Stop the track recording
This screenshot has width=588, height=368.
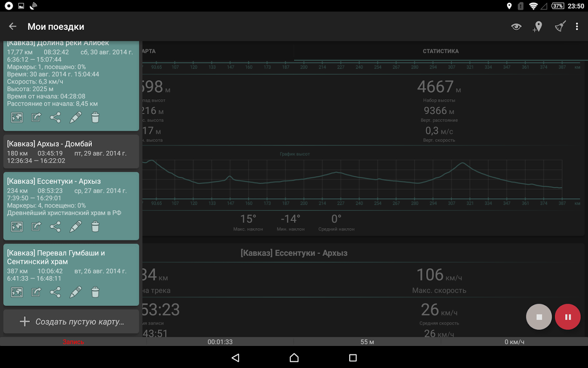point(539,317)
